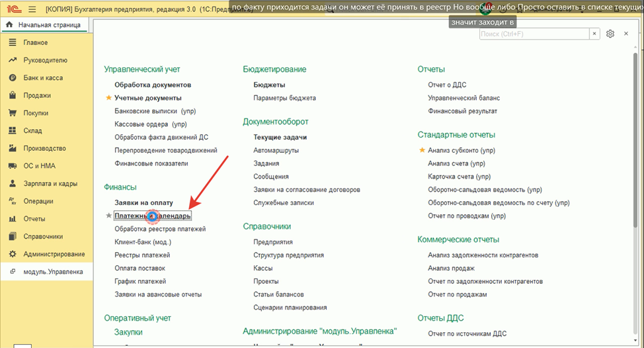Screen dimensions: 644x348
Task: Click the Администрирование gear icon
Action: point(13,254)
